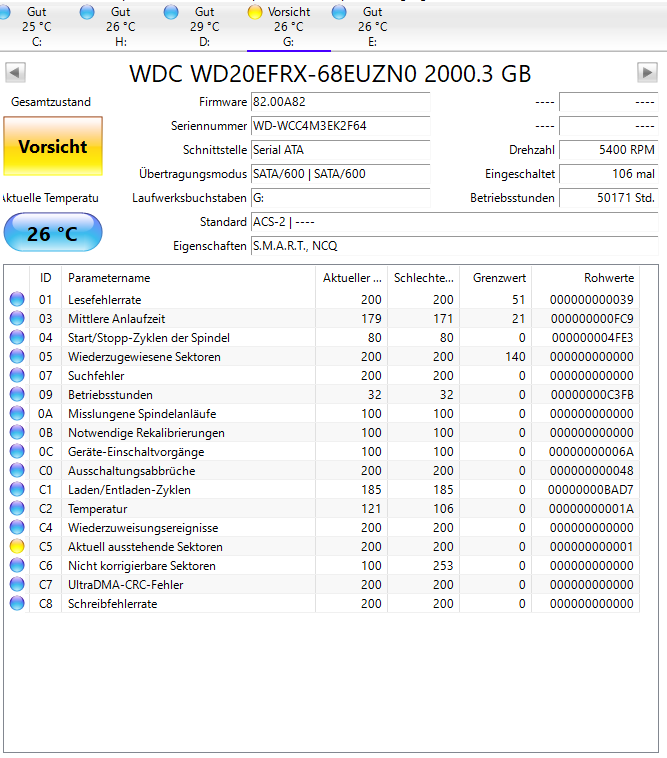Click status icon for row ID 09
The image size is (667, 758).
[x=17, y=395]
